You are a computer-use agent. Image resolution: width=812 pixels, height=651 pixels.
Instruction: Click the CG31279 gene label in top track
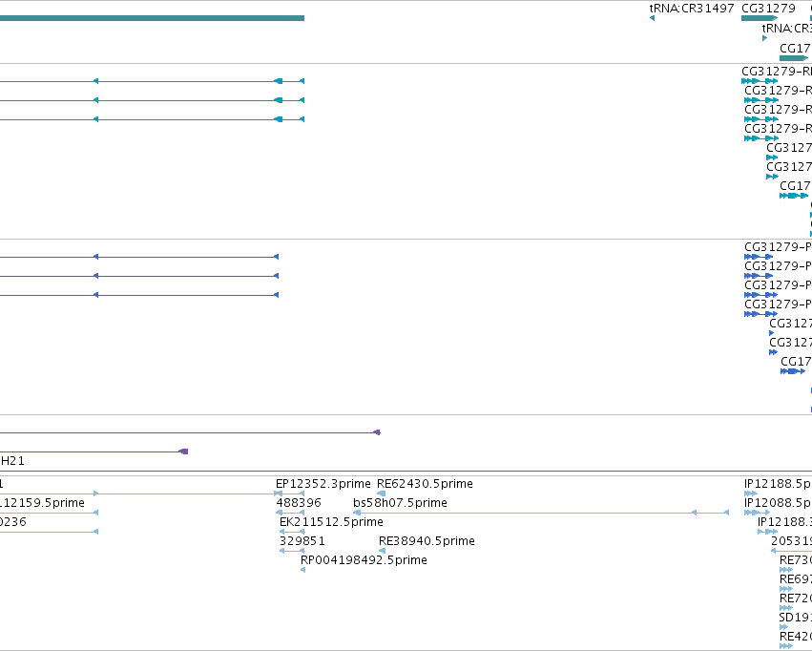point(768,9)
